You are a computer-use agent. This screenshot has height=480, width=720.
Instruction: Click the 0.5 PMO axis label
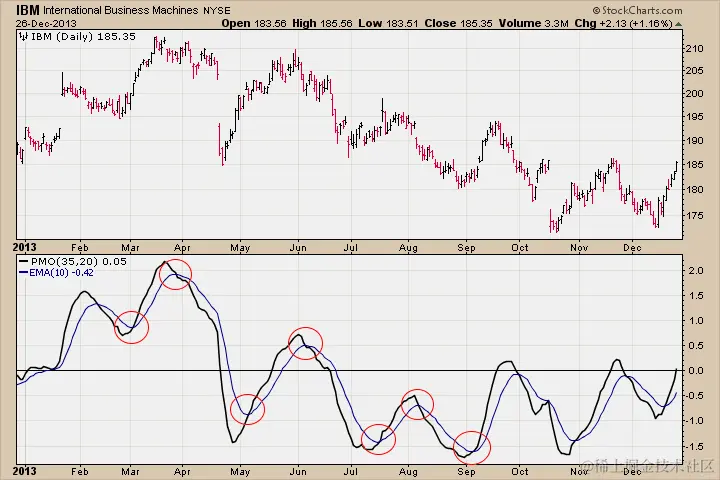click(696, 345)
